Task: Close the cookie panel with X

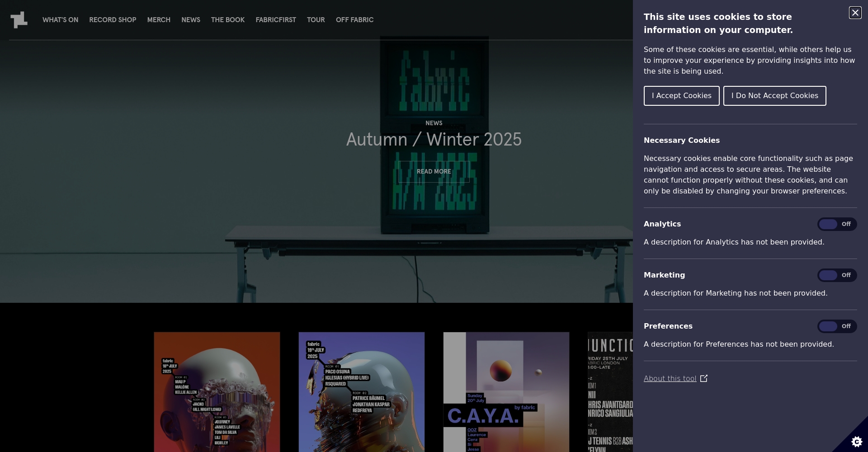Action: coord(855,13)
